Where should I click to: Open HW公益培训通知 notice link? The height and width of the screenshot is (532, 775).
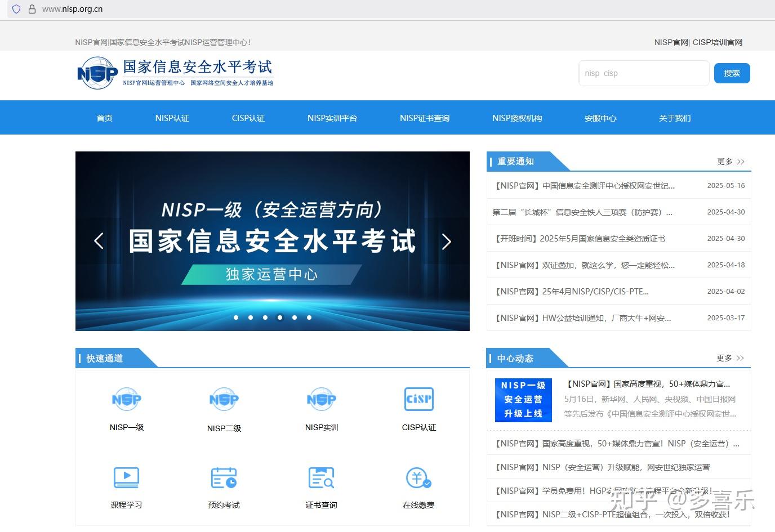(582, 318)
